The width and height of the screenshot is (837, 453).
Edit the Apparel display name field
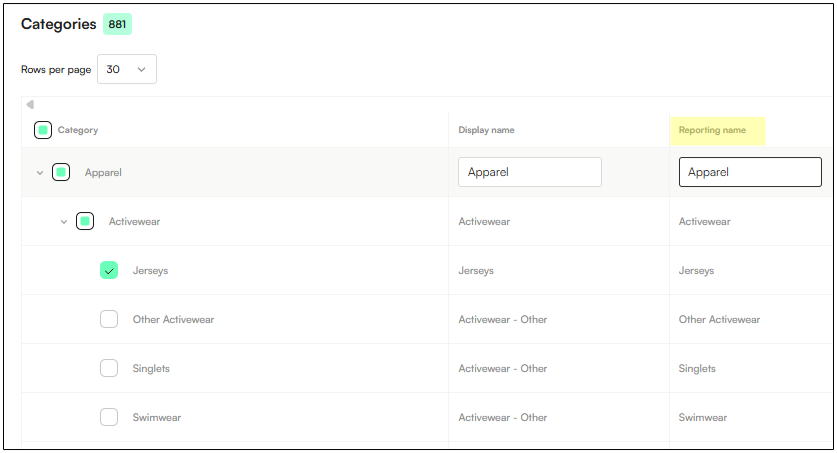tap(530, 172)
